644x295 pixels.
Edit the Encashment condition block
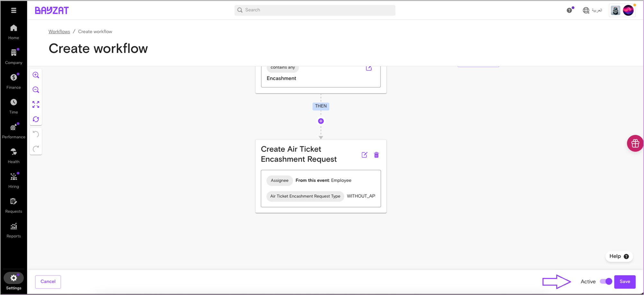[x=369, y=68]
